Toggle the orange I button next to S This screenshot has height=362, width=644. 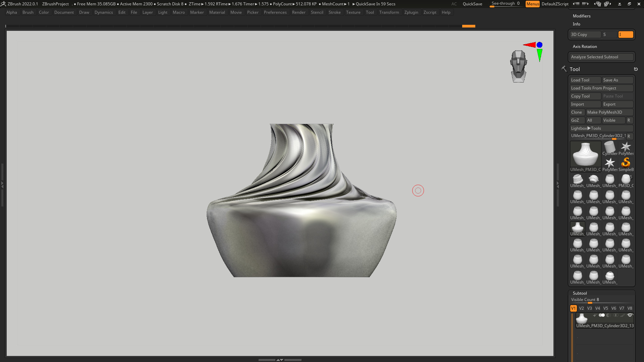point(626,35)
